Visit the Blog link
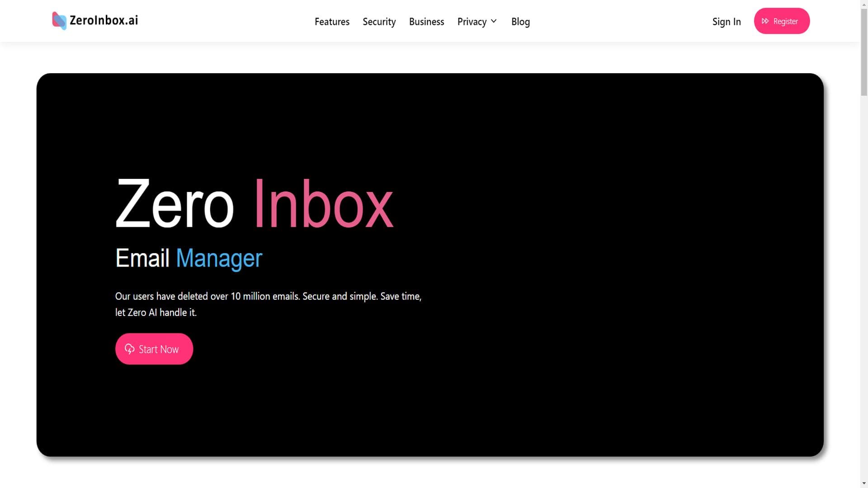868x488 pixels. (520, 22)
